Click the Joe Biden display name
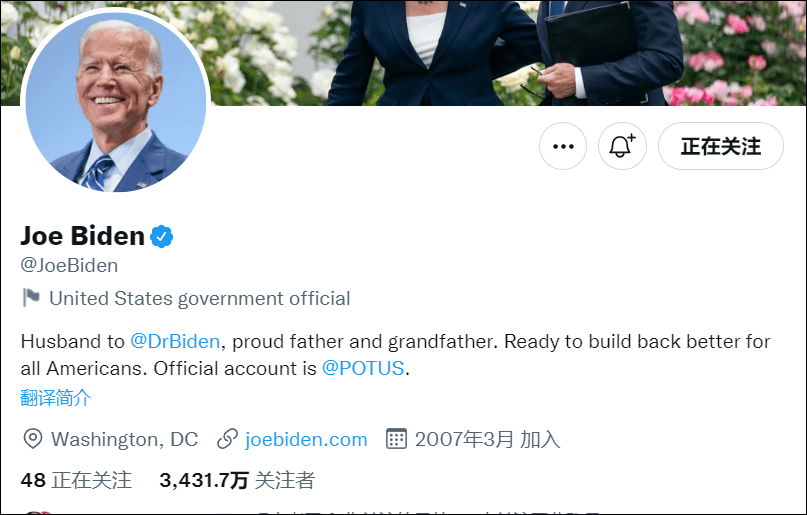The image size is (807, 515). coord(83,236)
